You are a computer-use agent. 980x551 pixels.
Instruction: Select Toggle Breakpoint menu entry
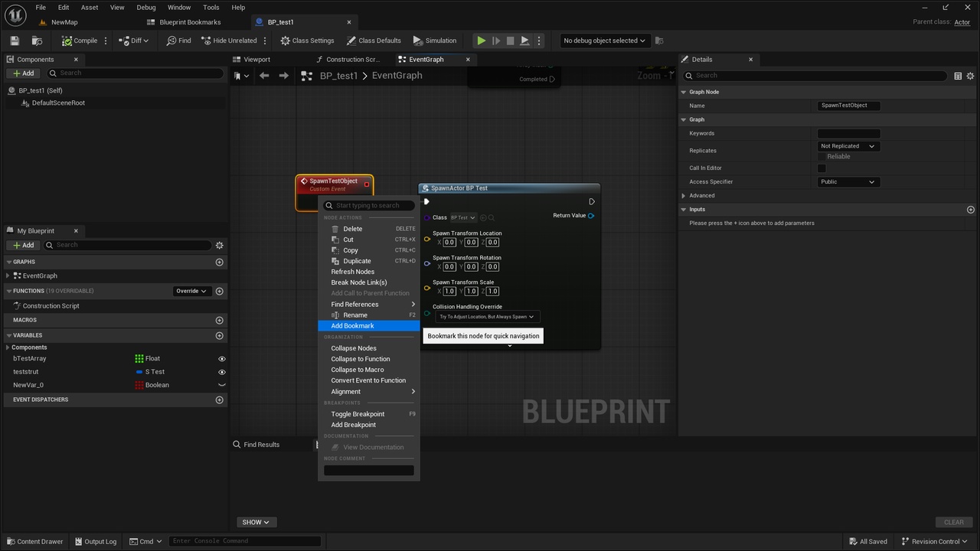(x=369, y=414)
